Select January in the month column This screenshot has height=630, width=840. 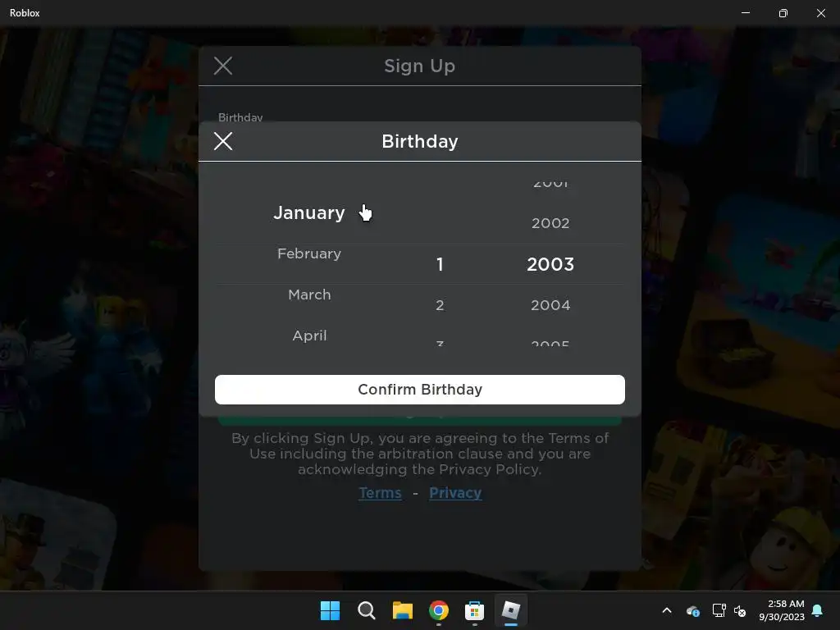click(x=309, y=212)
